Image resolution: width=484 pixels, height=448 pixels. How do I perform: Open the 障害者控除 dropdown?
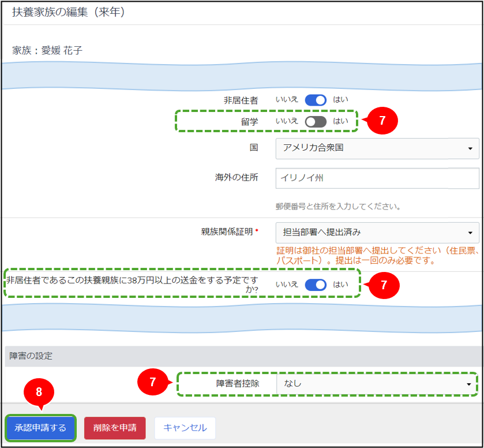click(x=377, y=384)
